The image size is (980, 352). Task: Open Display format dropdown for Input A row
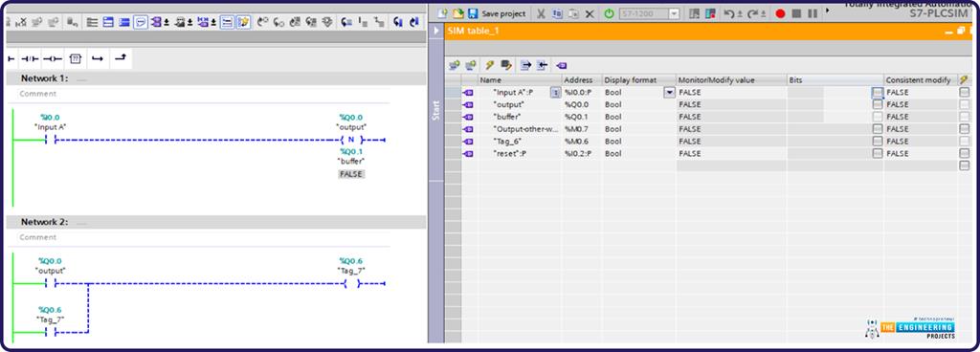670,93
